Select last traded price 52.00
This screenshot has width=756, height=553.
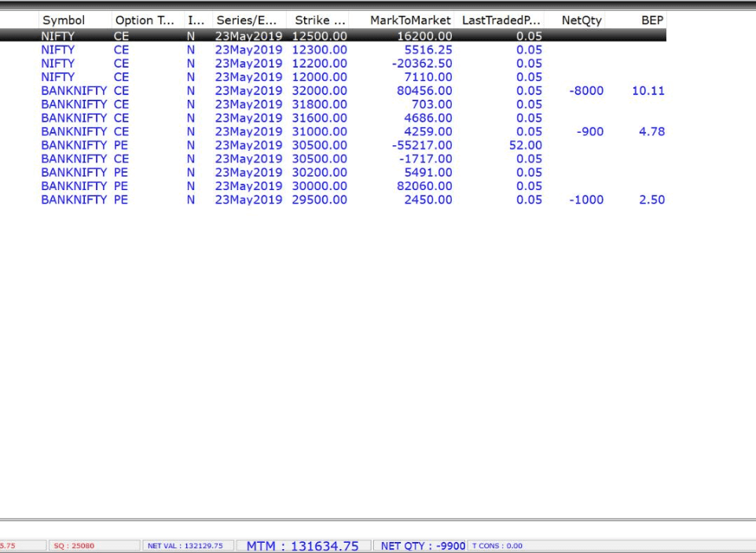[x=526, y=145]
